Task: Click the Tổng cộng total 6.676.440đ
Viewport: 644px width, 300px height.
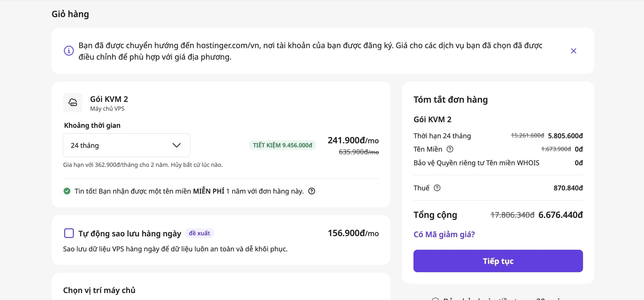Action: tap(561, 215)
